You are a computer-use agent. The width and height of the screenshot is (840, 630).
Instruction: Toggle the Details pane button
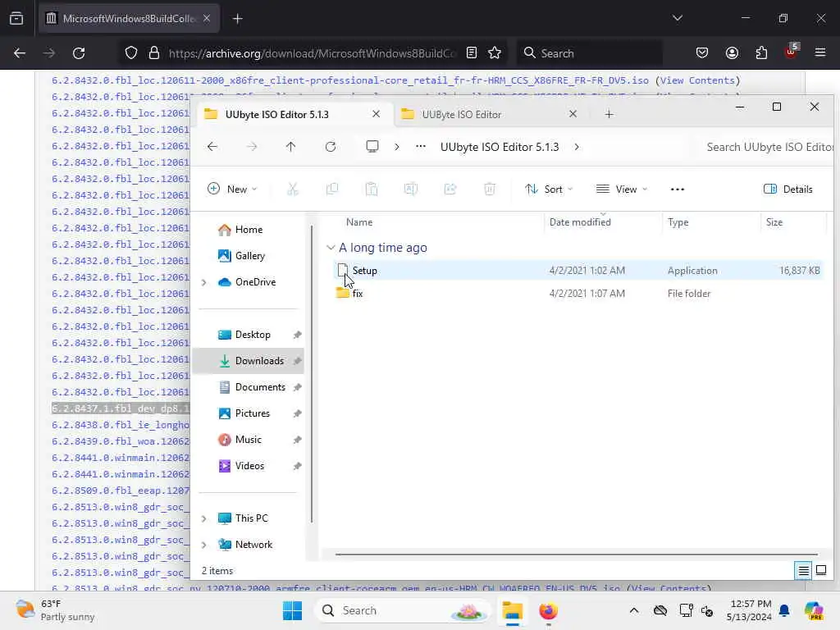coord(788,189)
